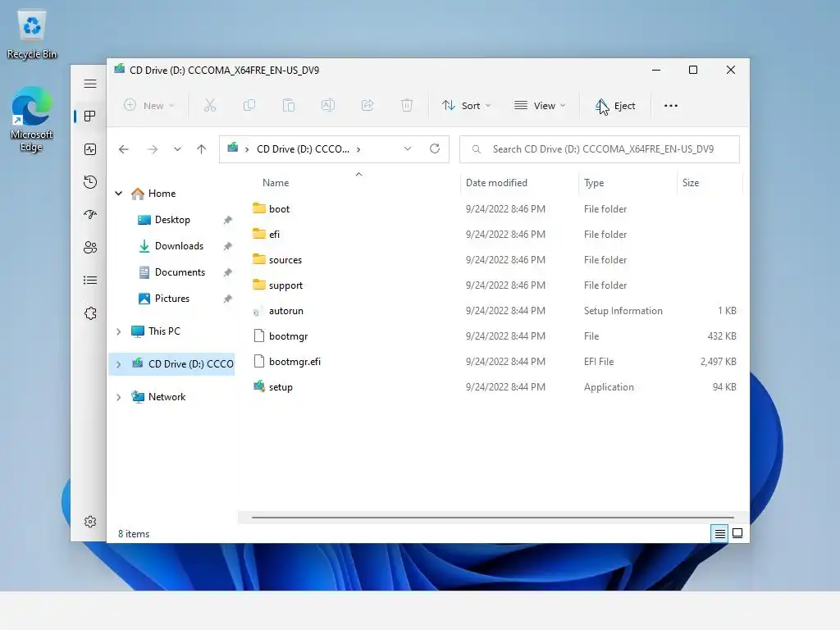The width and height of the screenshot is (840, 630).
Task: Sort by Name column header
Action: (x=276, y=183)
